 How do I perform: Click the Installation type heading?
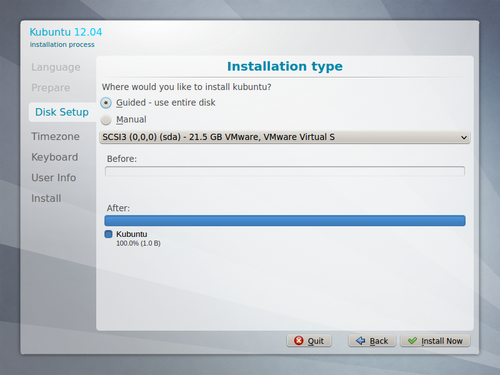(285, 66)
